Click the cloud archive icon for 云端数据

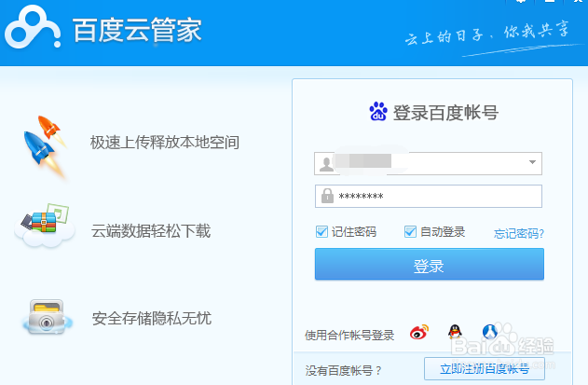click(44, 226)
